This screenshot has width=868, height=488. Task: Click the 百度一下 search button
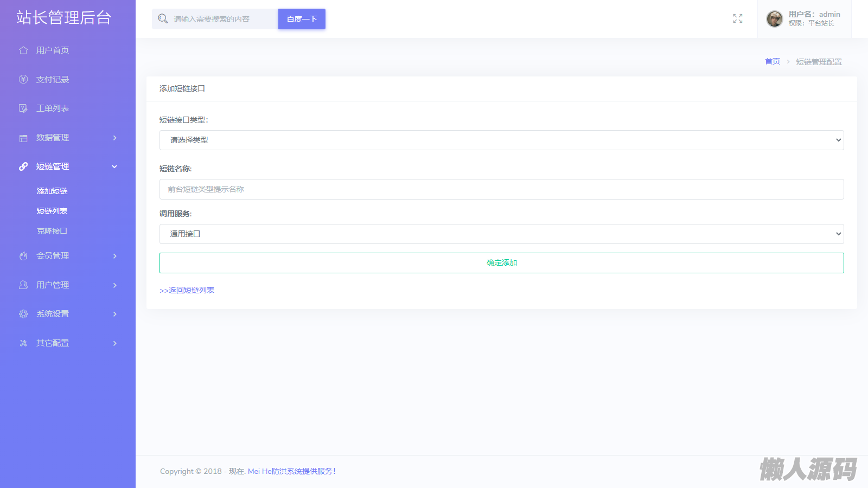[302, 19]
